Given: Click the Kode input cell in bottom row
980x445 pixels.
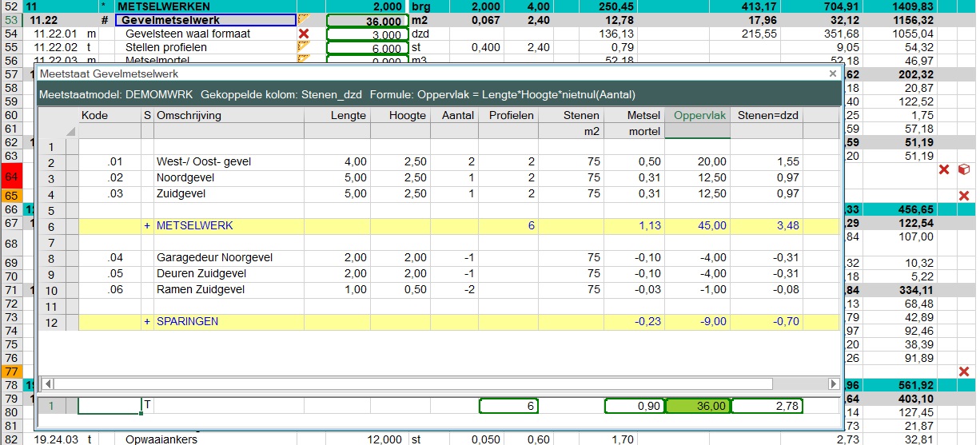Looking at the screenshot, I should [109, 407].
